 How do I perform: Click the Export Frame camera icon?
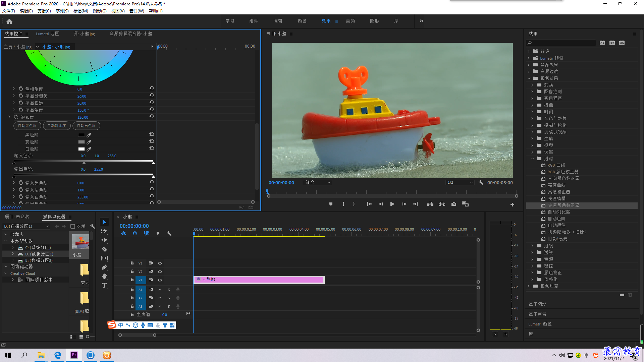454,204
